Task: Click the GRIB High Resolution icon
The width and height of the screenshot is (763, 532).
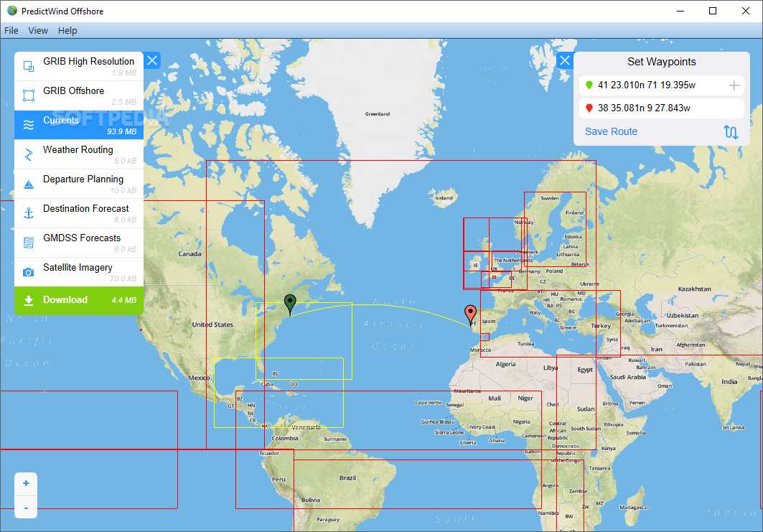Action: click(x=29, y=67)
